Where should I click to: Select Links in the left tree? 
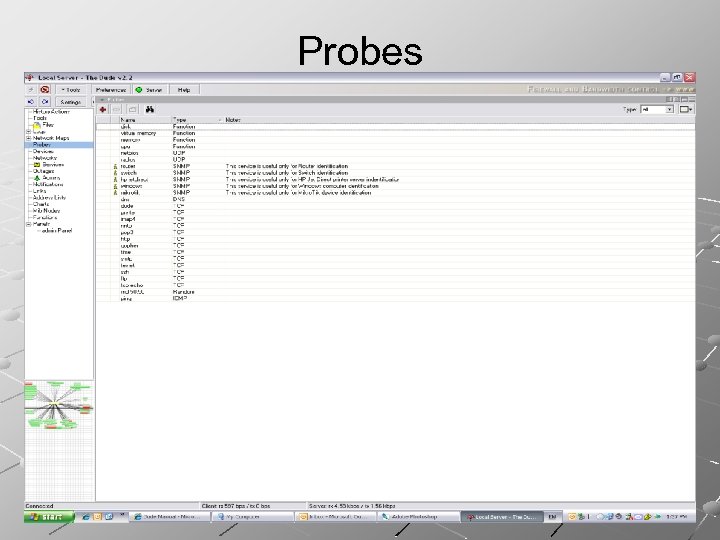[39, 191]
